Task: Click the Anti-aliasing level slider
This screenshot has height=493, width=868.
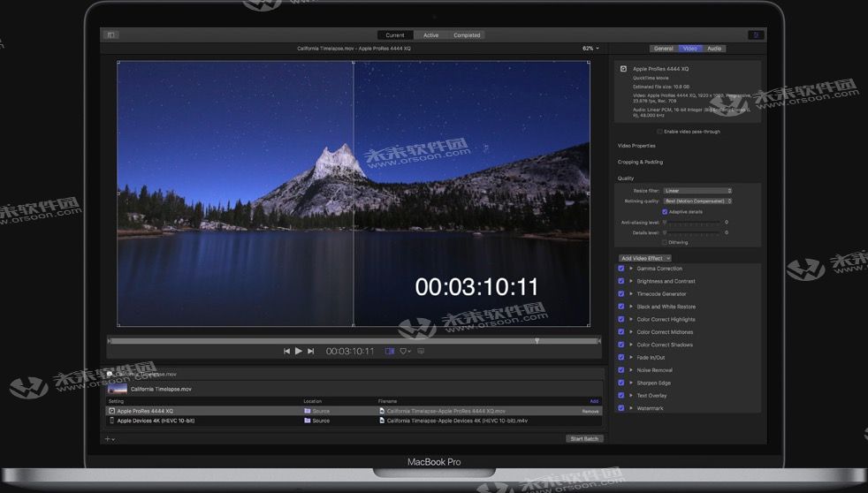Action: pos(692,222)
